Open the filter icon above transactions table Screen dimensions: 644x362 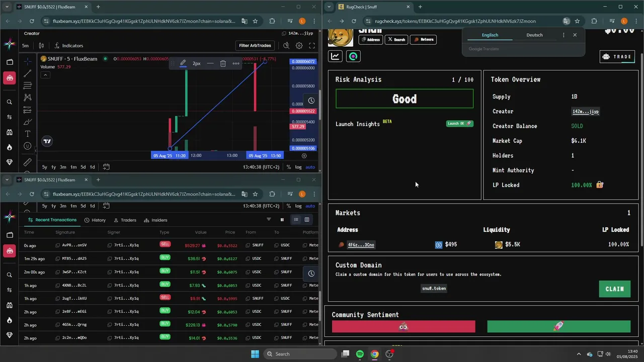(269, 220)
